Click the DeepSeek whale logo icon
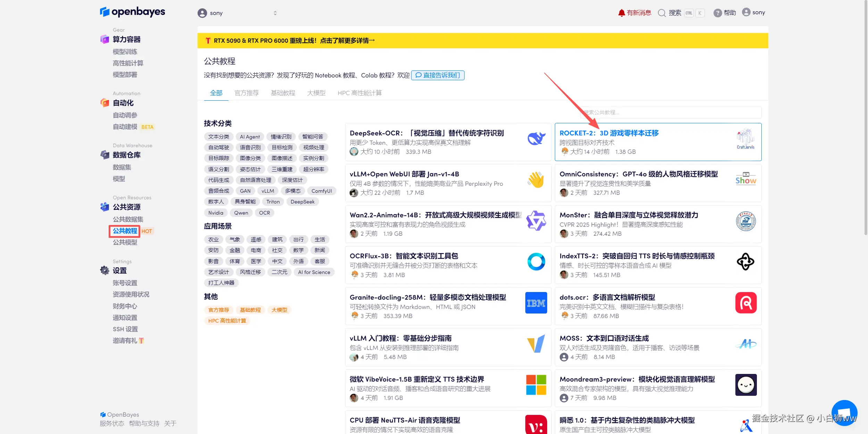 (536, 139)
